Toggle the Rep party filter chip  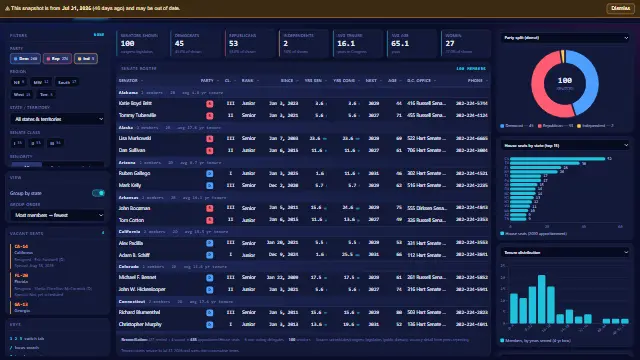[x=57, y=59]
